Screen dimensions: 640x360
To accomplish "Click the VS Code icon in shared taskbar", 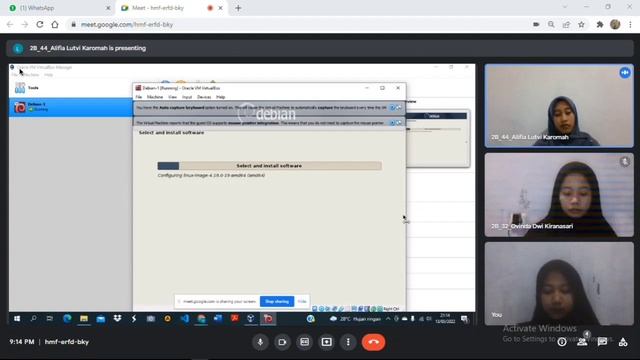I will point(184,319).
